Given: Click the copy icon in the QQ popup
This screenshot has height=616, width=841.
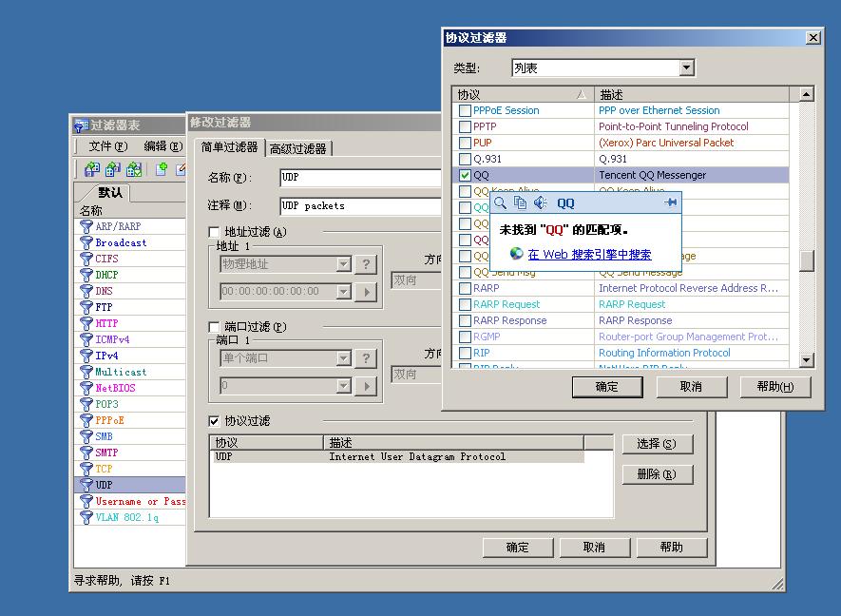Looking at the screenshot, I should click(520, 202).
